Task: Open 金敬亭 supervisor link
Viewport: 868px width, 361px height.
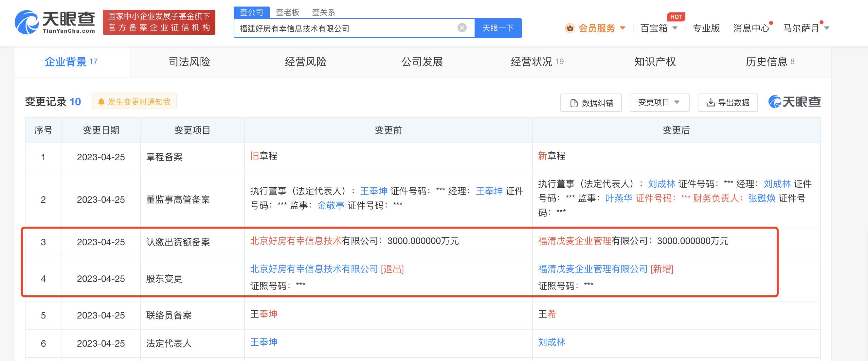Action: [x=331, y=205]
